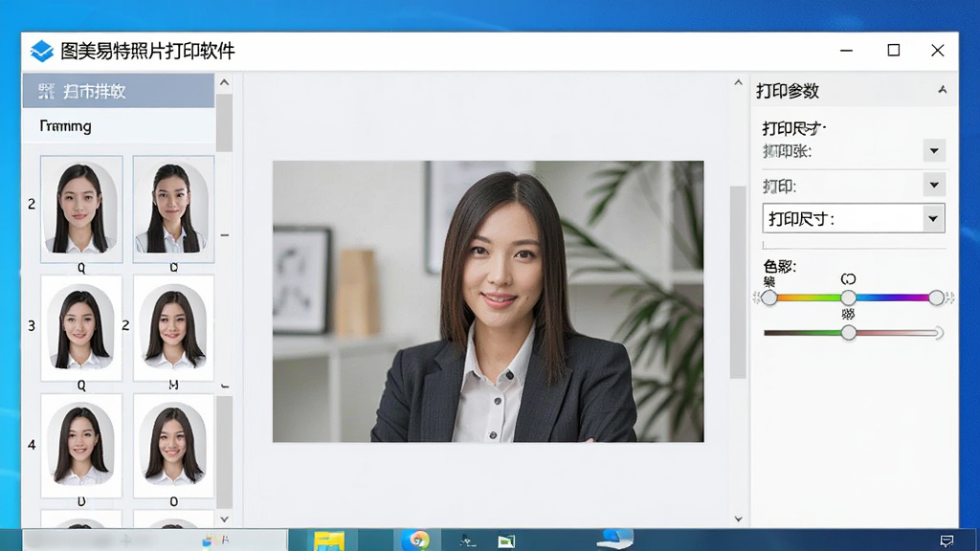Click the thumbnail list scroll down arrow

click(x=224, y=519)
